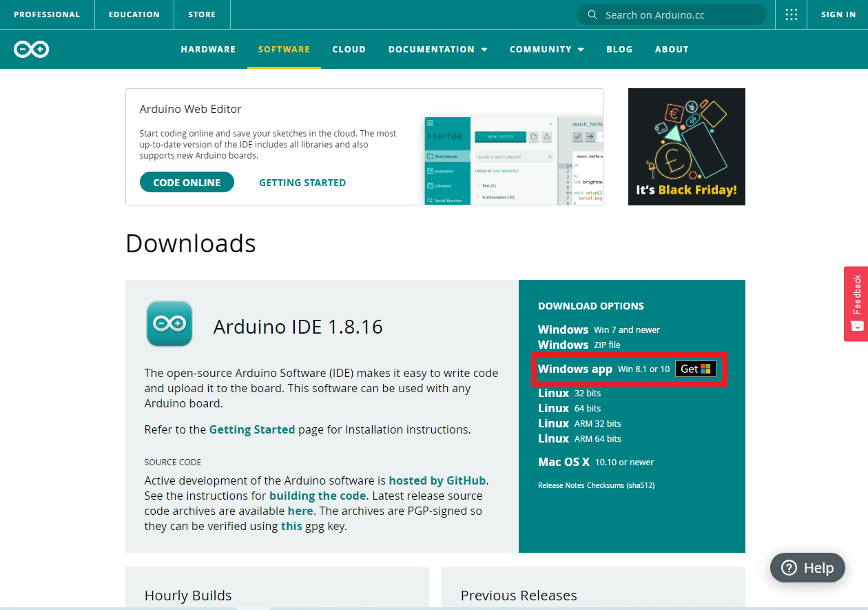Download Windows ZIP file
This screenshot has height=610, width=868.
click(x=579, y=345)
